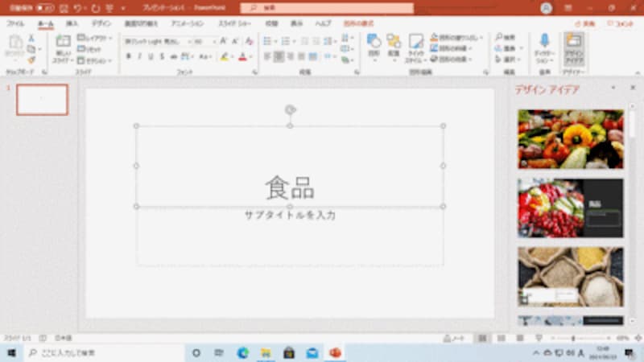Click the Underline button

151,56
